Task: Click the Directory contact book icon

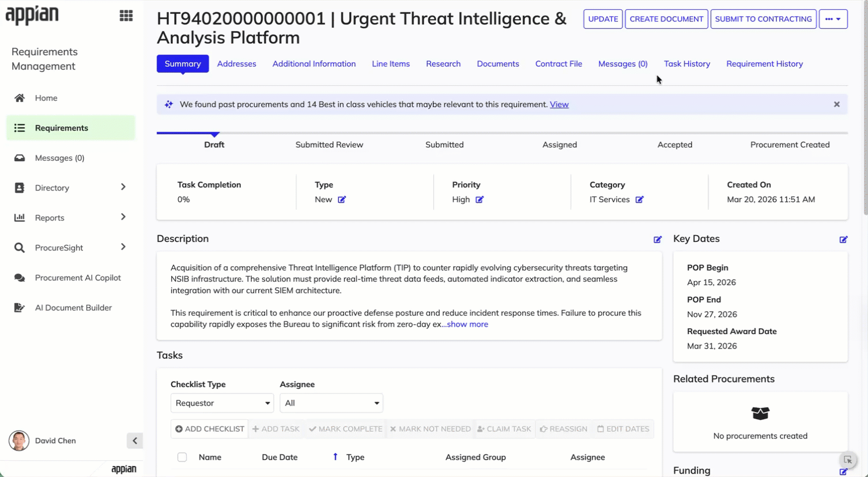Action: pos(20,188)
